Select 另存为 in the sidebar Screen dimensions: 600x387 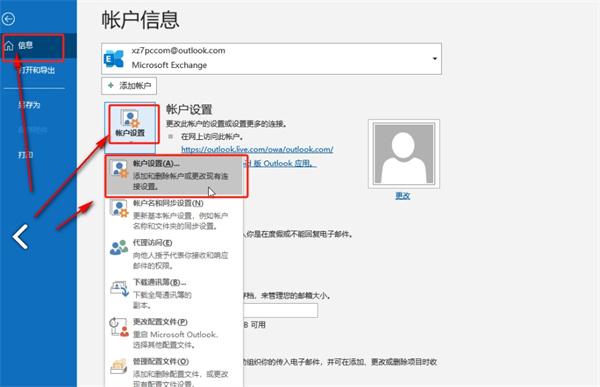tap(29, 105)
